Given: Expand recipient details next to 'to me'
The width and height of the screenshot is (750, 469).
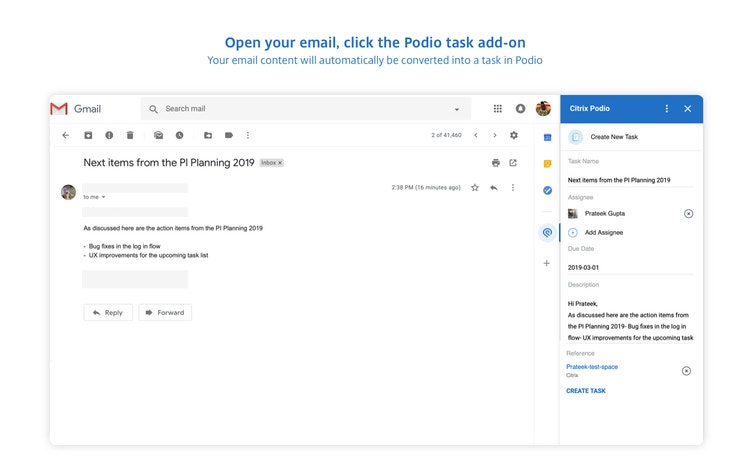Looking at the screenshot, I should click(103, 197).
